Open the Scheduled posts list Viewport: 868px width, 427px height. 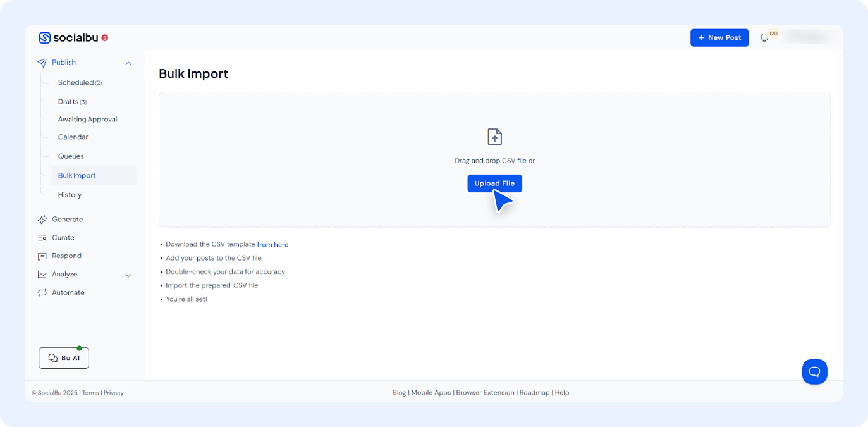(76, 83)
